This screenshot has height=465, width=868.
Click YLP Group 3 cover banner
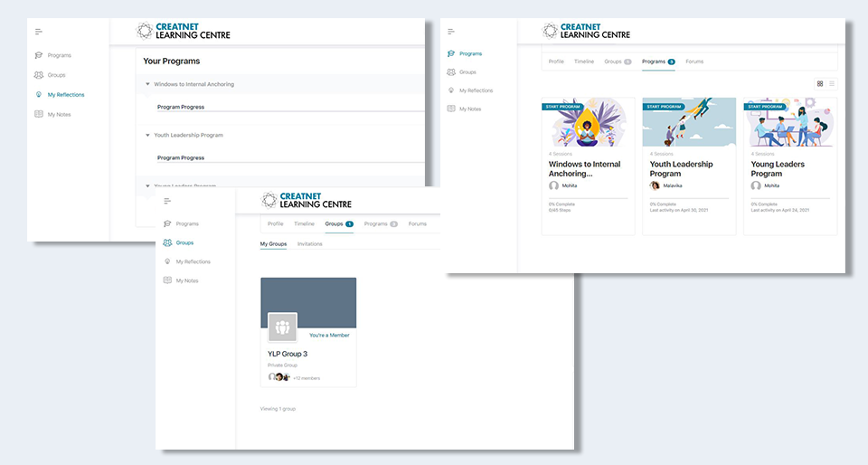(308, 302)
